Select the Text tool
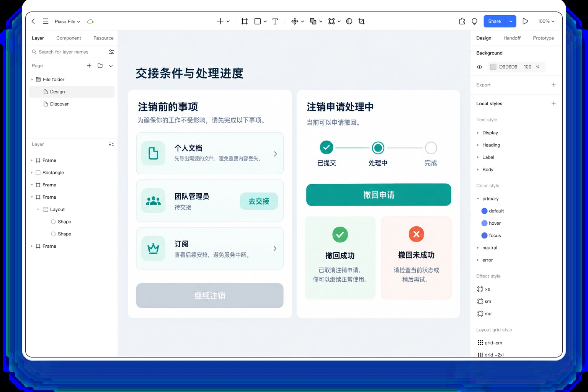 [275, 21]
